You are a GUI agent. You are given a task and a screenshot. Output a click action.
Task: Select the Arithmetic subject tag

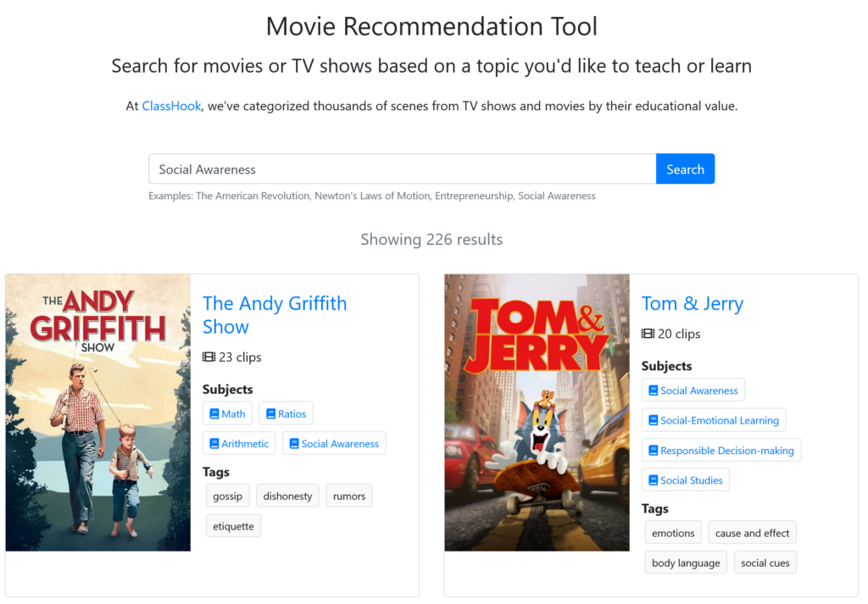[239, 443]
